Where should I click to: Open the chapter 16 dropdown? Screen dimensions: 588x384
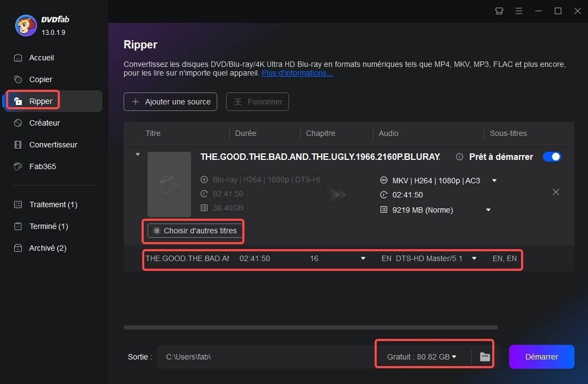[x=363, y=258]
